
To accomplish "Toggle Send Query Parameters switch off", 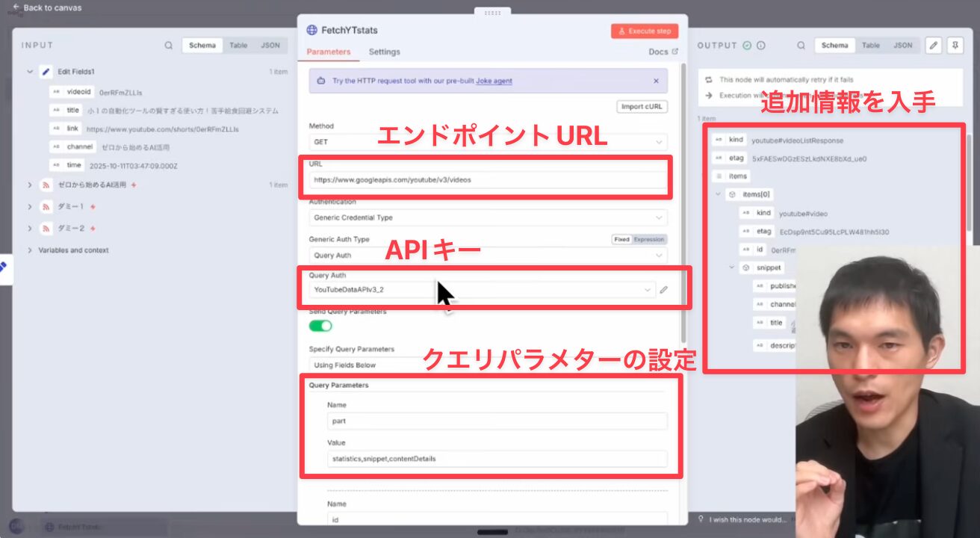I will pos(320,326).
